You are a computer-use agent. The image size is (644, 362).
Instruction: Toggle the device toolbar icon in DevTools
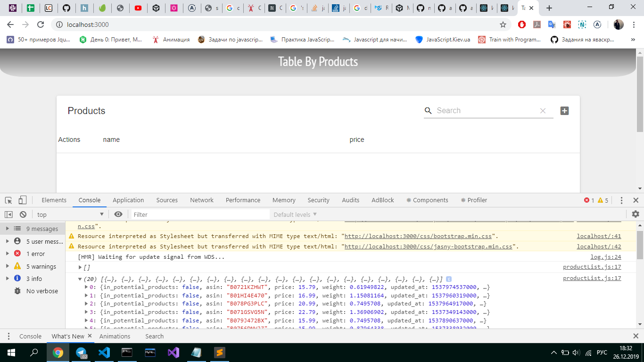tap(23, 200)
